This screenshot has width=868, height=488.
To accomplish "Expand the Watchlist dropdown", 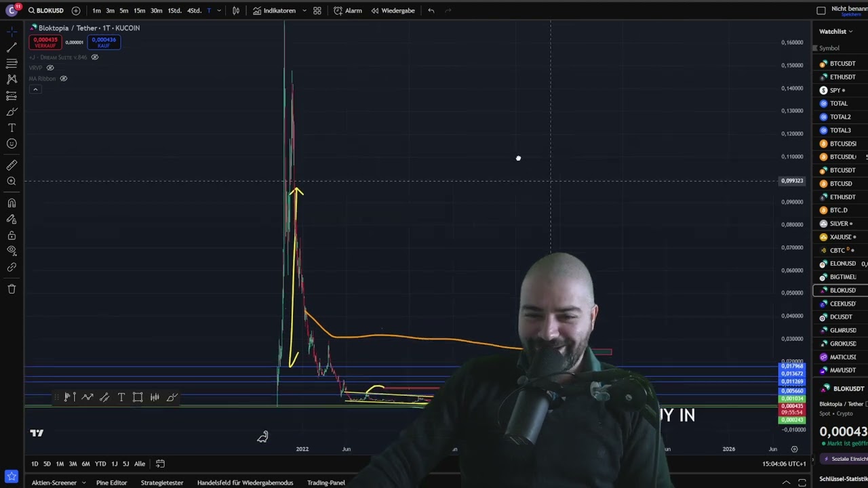I will [835, 31].
